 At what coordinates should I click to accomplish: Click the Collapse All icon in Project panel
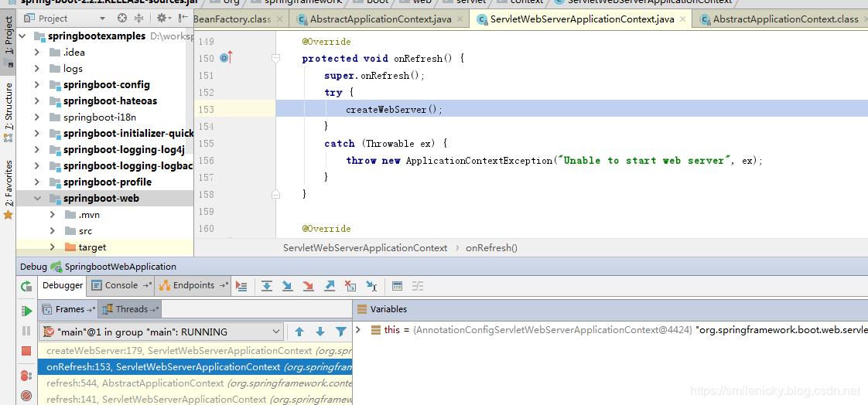pos(139,19)
